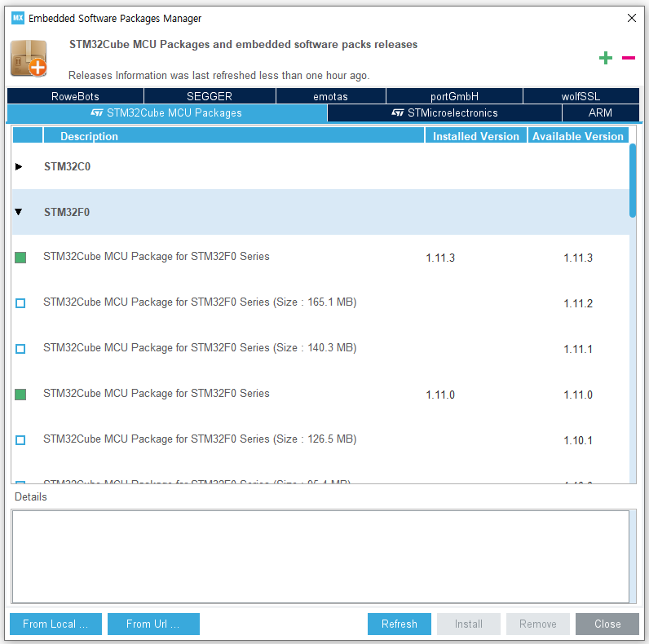Click the Remove button

tap(538, 624)
